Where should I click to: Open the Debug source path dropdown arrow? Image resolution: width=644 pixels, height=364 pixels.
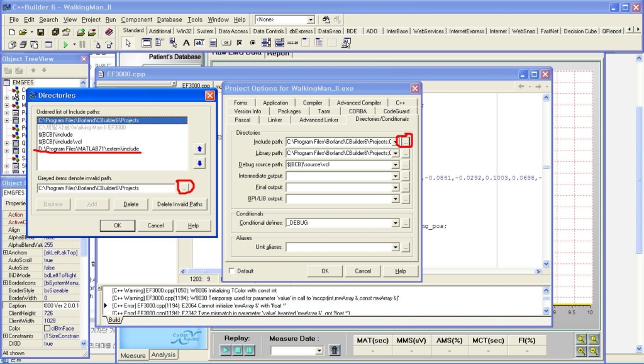(x=395, y=164)
